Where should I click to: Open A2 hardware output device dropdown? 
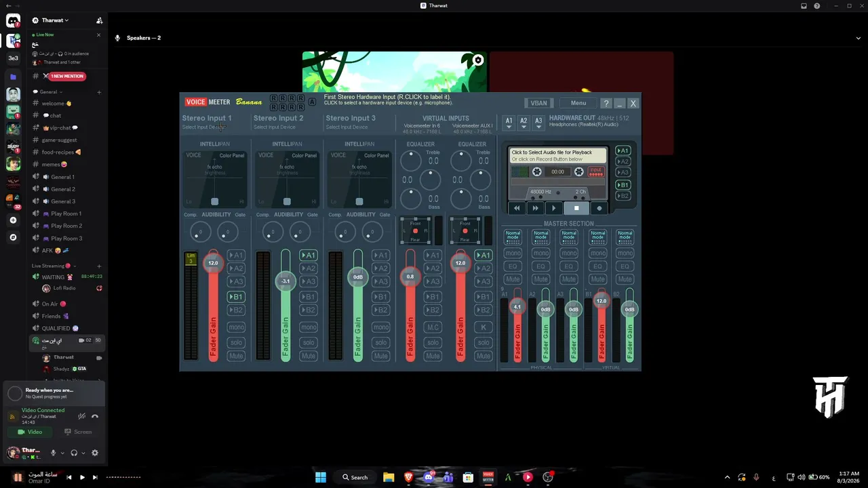pyautogui.click(x=524, y=123)
